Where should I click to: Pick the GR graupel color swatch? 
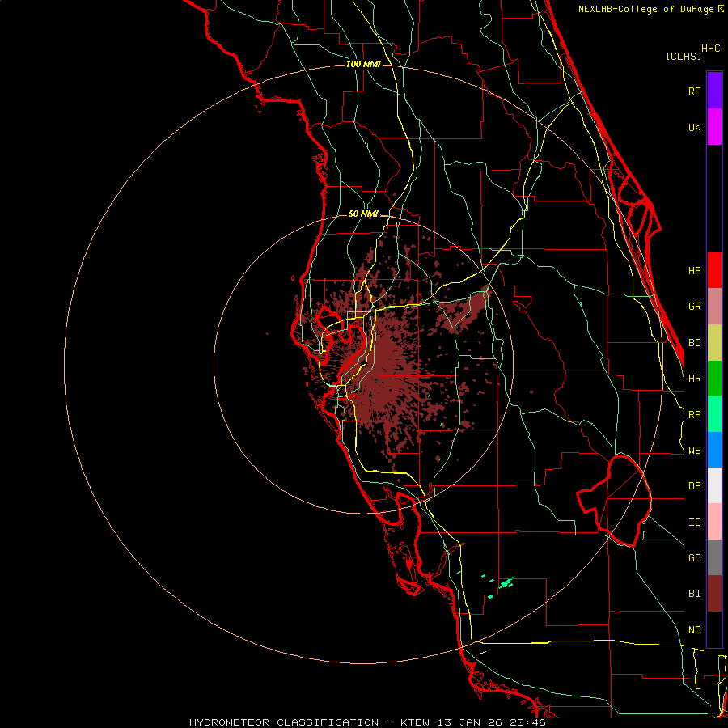click(714, 307)
